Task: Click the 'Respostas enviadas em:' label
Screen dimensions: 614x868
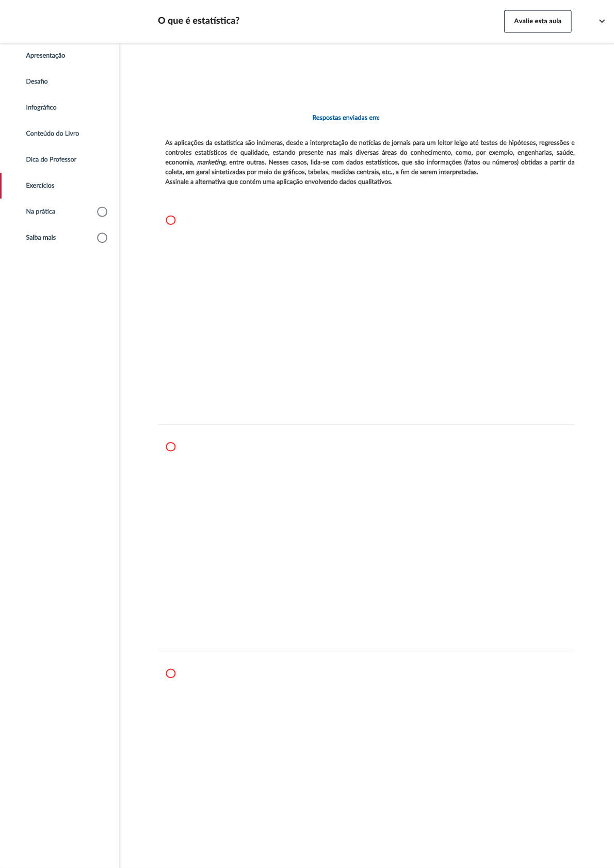Action: point(346,118)
